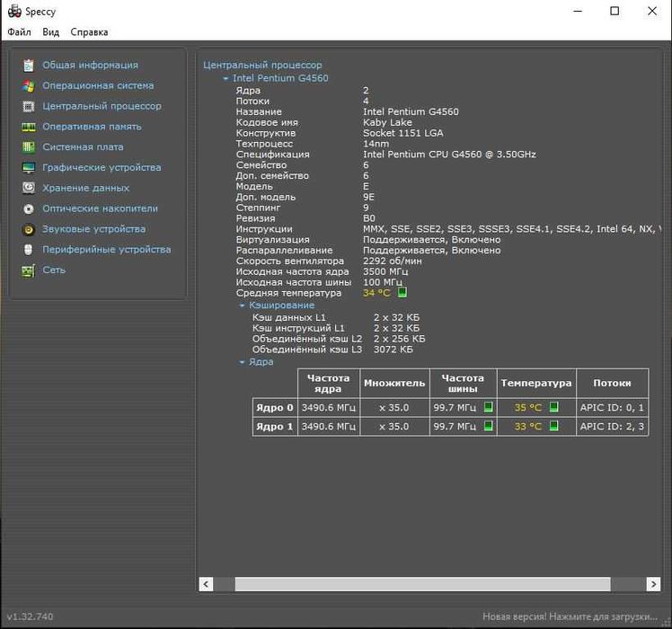
Task: Click the Хранение данных hard drive icon
Action: coord(28,188)
